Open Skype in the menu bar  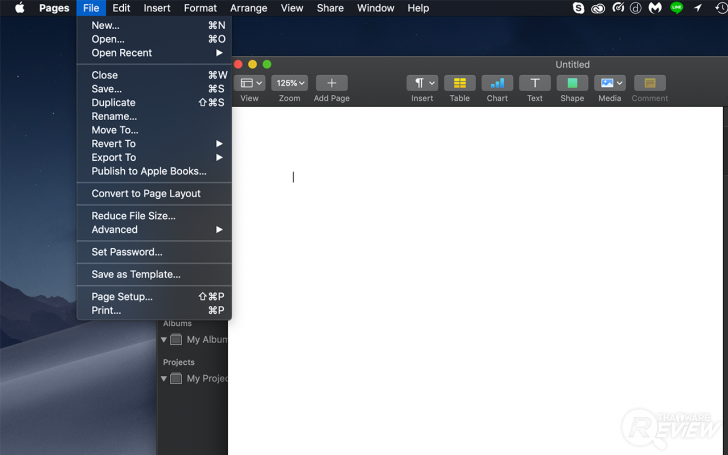tap(578, 8)
